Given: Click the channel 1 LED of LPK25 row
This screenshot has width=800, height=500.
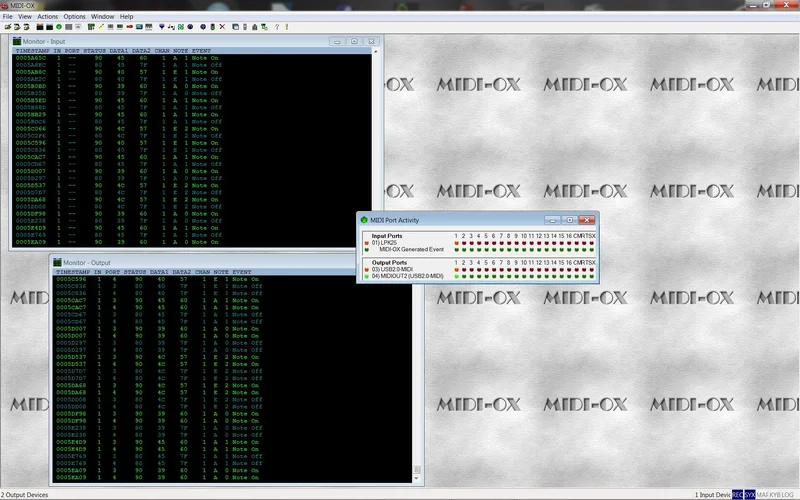Looking at the screenshot, I should pos(456,243).
